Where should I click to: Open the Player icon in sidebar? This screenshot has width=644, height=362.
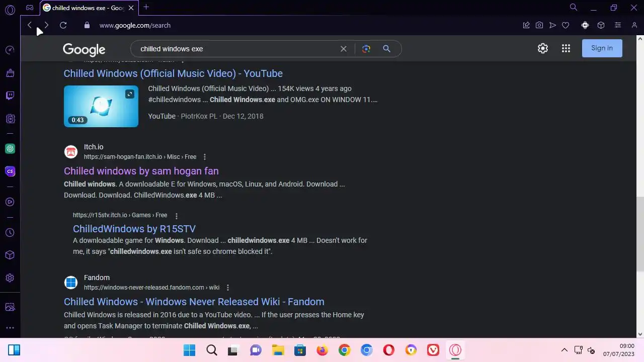pyautogui.click(x=10, y=202)
